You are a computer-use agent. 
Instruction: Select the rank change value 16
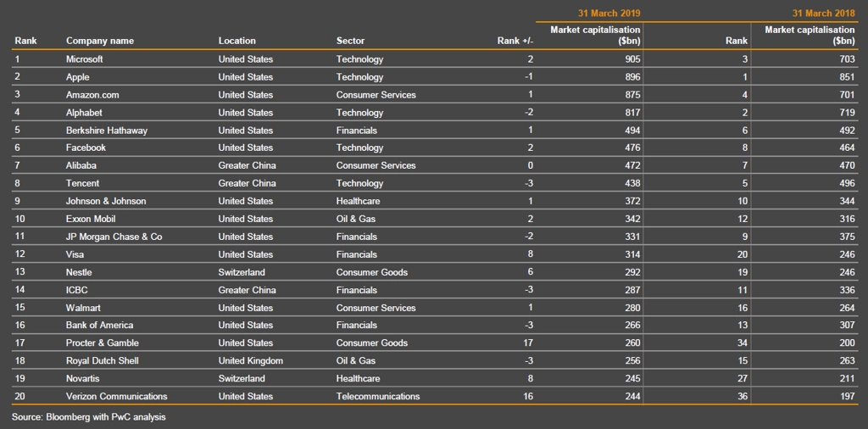pos(528,396)
